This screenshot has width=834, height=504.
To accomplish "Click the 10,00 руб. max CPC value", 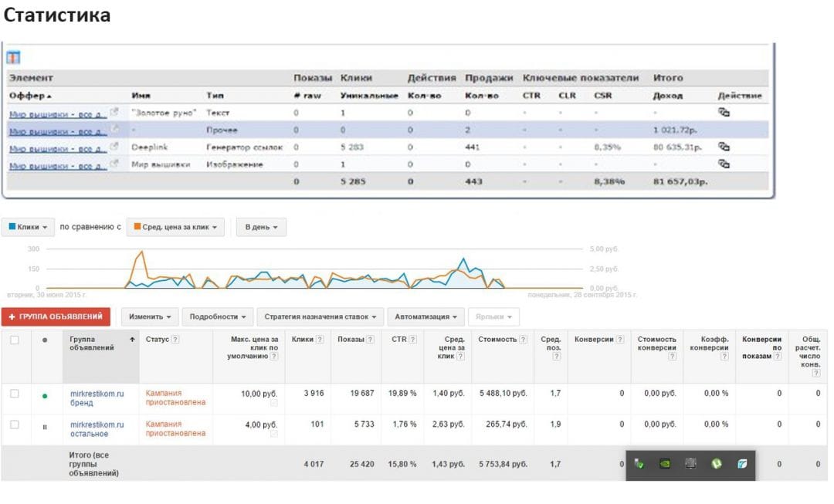I will (259, 394).
